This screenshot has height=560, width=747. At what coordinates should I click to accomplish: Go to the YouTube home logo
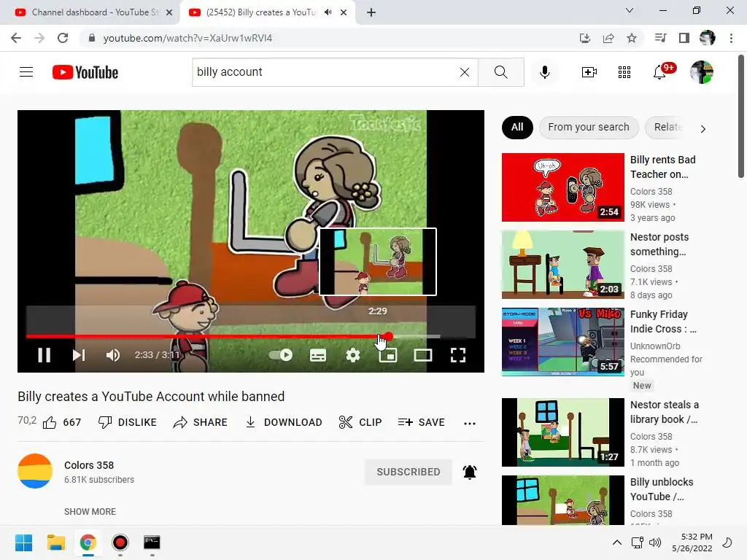[85, 72]
